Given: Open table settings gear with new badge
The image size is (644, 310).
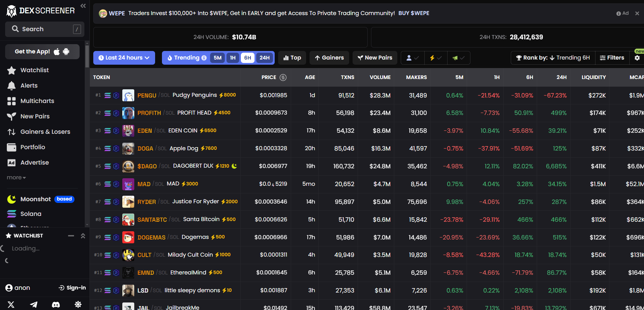Looking at the screenshot, I should click(x=637, y=58).
